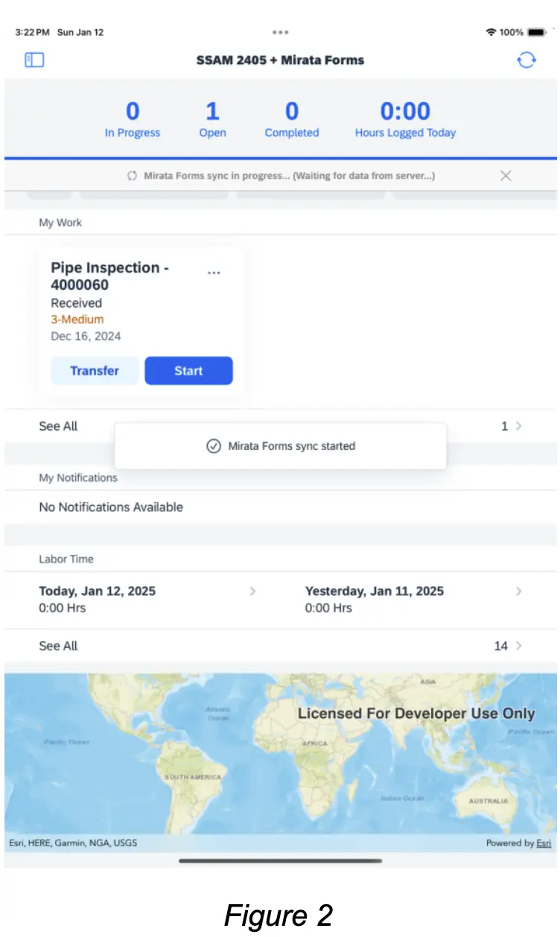This screenshot has width=560, height=937.
Task: Tap the Wi-Fi status icon
Action: (x=491, y=32)
